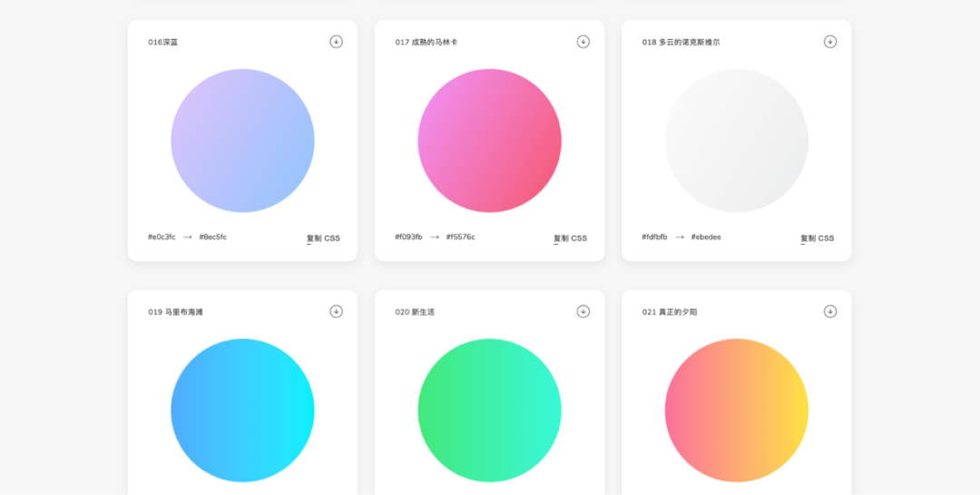Click the green 020 gradient circle
This screenshot has width=980, height=495.
click(x=489, y=410)
